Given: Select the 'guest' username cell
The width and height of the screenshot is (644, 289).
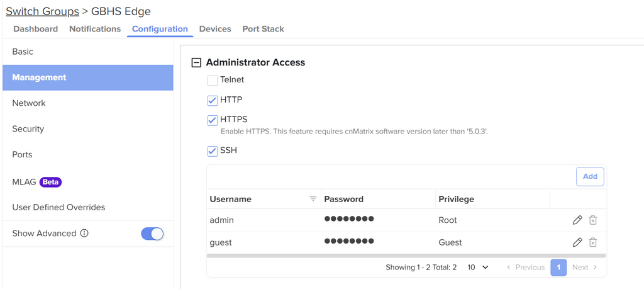Looking at the screenshot, I should 221,242.
